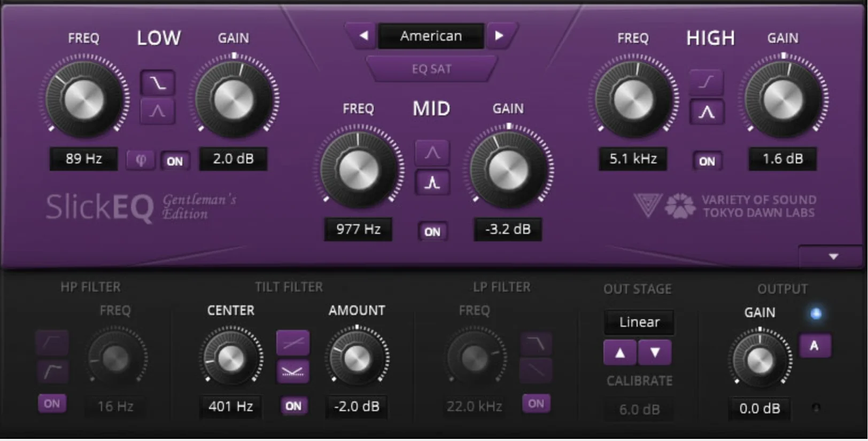Screen dimensions: 868x441
Task: Click the auto gain A button
Action: [x=814, y=345]
